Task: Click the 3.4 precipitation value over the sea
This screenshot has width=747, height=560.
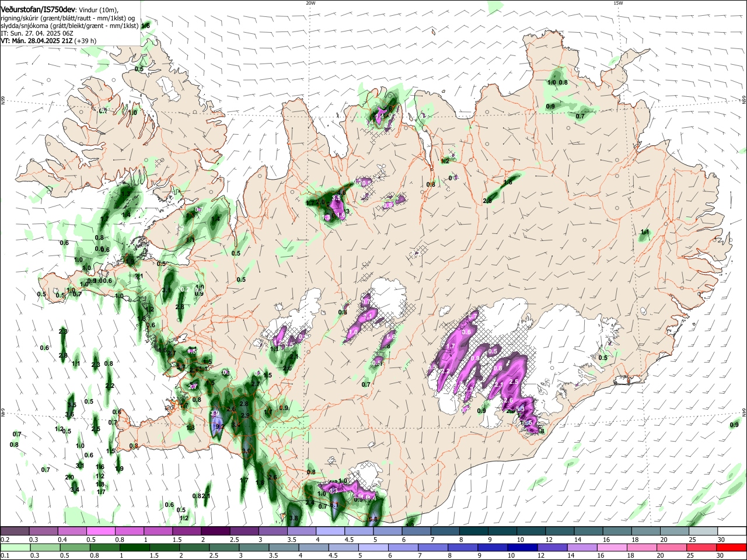Action: point(75,490)
